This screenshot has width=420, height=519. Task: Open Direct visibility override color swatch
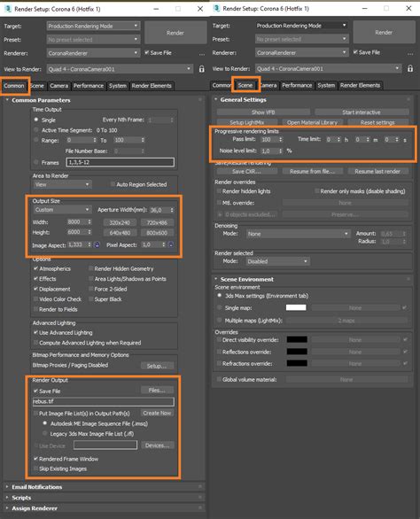(297, 339)
